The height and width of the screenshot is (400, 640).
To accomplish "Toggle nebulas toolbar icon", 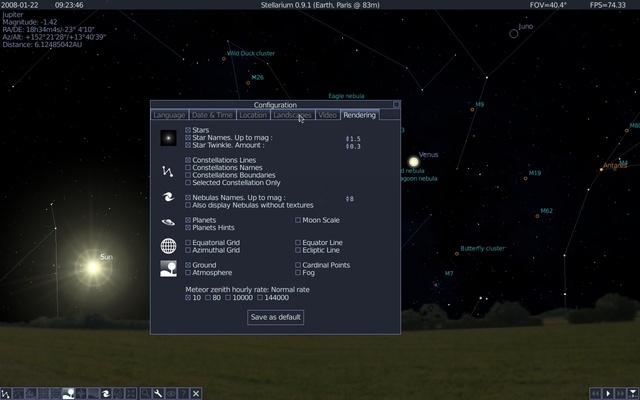I will pyautogui.click(x=106, y=393).
